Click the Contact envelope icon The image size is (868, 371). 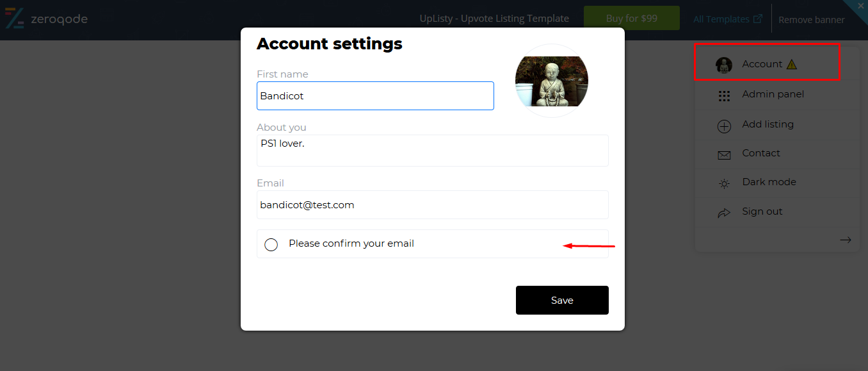724,155
